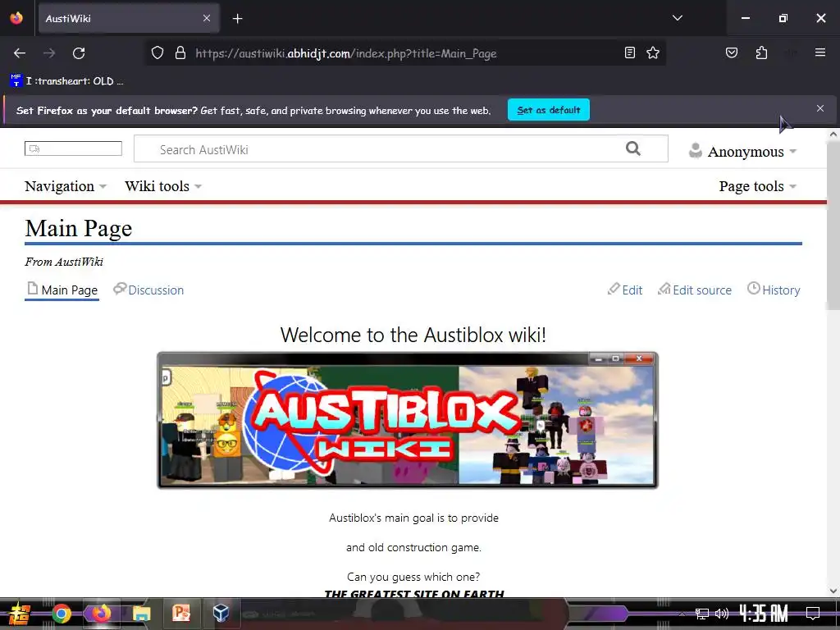Open the transheart OLD bookmark
This screenshot has height=630, width=840.
[x=67, y=81]
